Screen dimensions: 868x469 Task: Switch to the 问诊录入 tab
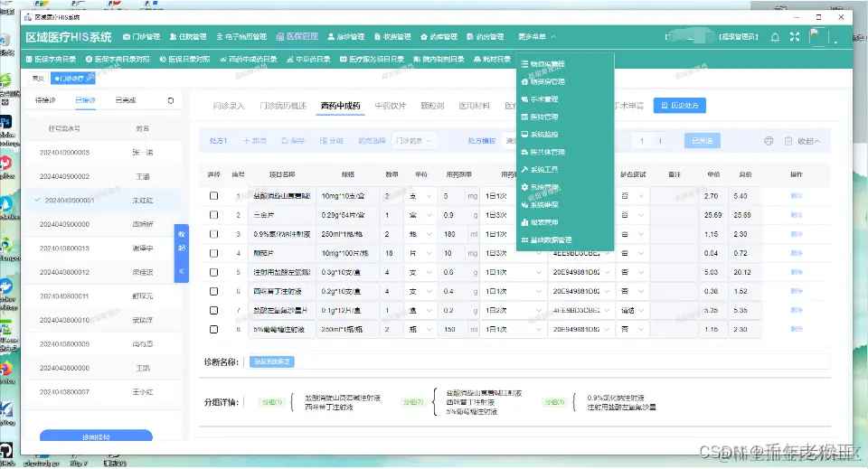pos(229,106)
